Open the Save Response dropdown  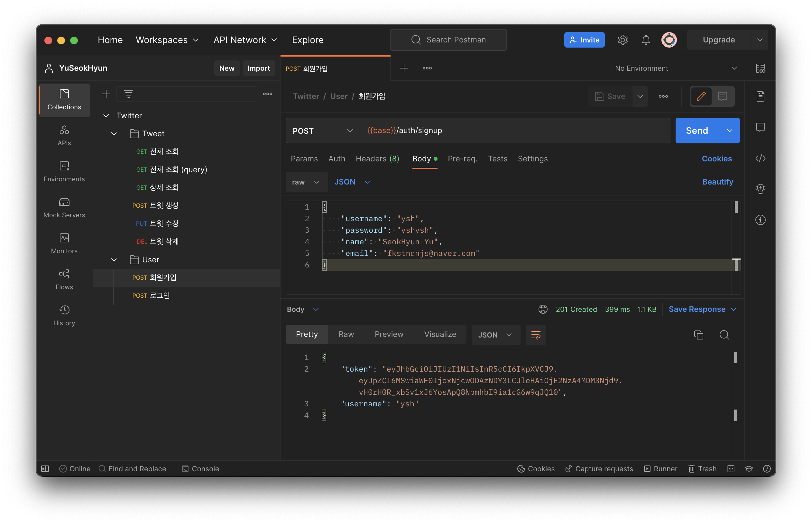click(702, 309)
